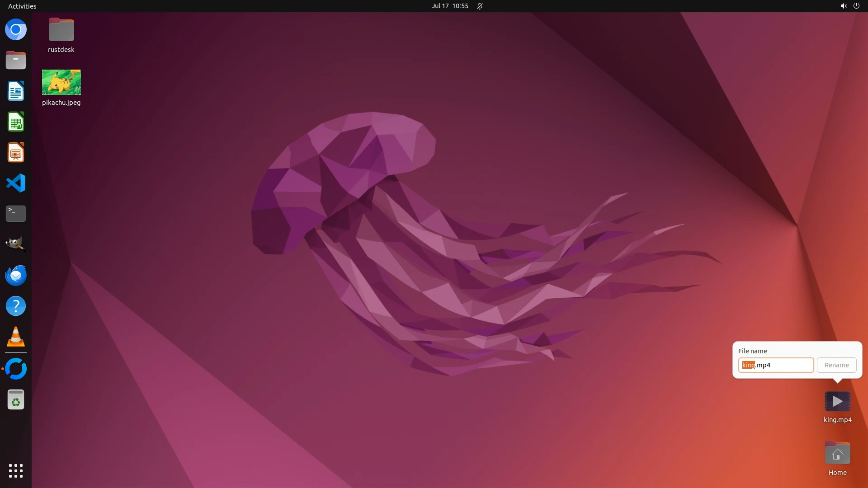Open system menu via volume icon

click(x=843, y=6)
